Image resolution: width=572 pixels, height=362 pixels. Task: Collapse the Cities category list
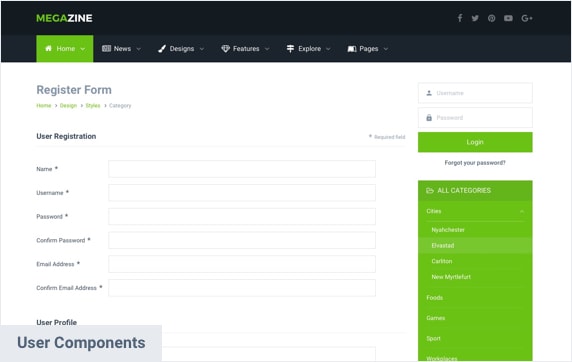[522, 211]
